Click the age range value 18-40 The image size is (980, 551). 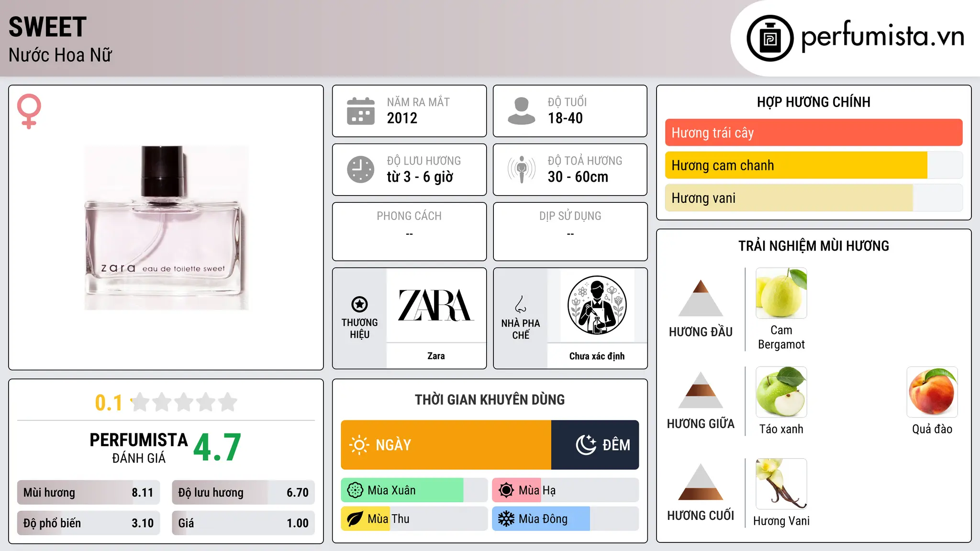[565, 118]
